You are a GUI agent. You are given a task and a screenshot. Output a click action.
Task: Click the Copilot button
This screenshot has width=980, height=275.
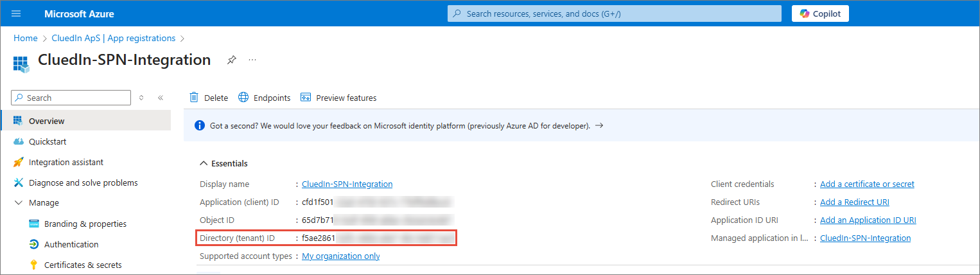tap(820, 13)
